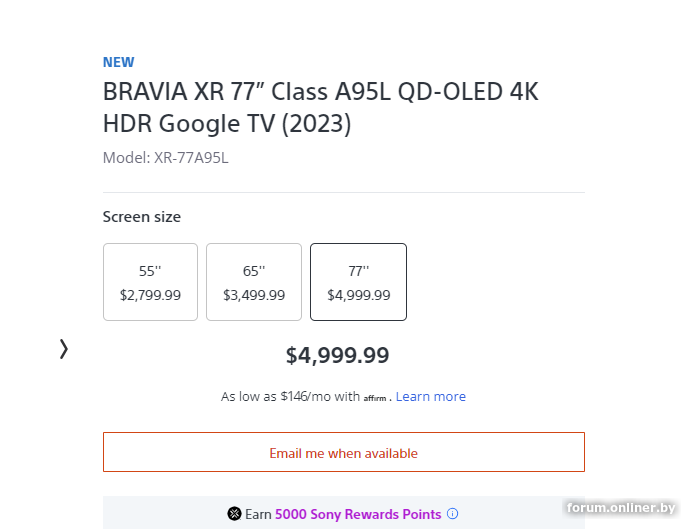The height and width of the screenshot is (529, 696).
Task: Click the Sony Rewards black badge icon
Action: [x=235, y=514]
